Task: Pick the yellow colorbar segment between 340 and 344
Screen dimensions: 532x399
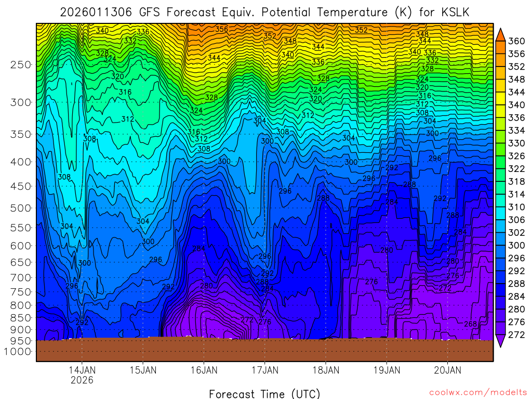Action: 500,99
